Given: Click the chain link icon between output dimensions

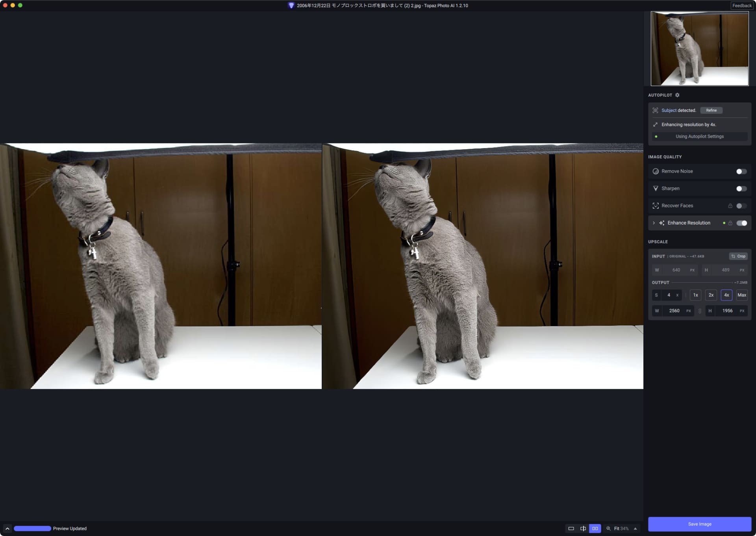Looking at the screenshot, I should click(700, 311).
